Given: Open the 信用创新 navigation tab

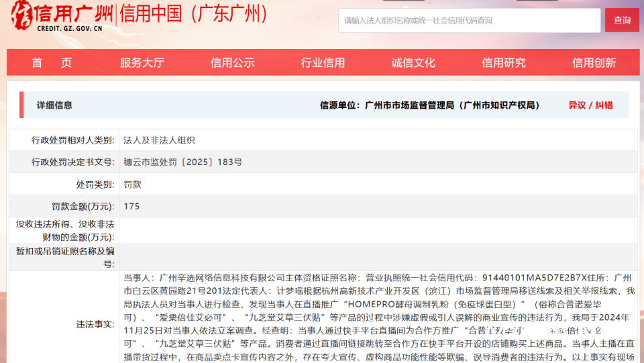Looking at the screenshot, I should 594,62.
